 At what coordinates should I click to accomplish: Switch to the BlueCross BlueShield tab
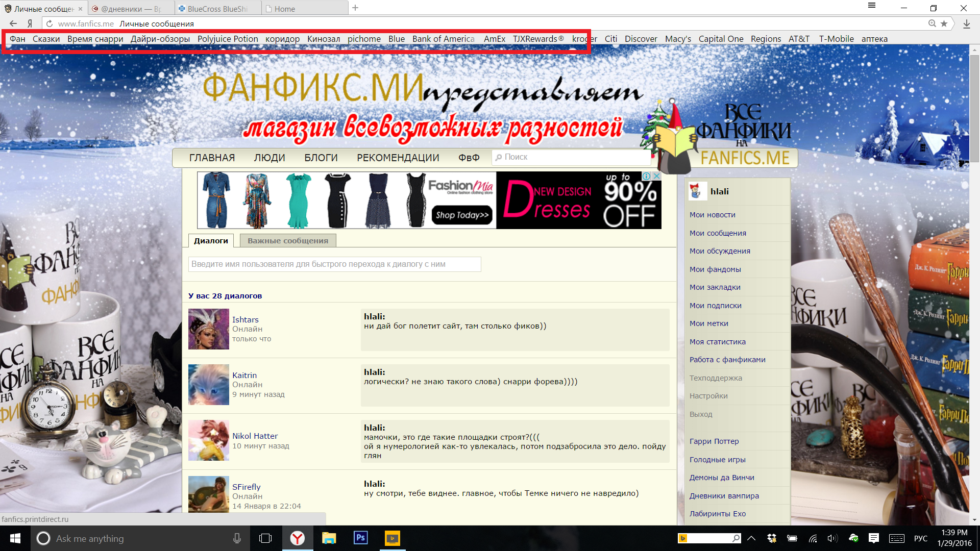(x=218, y=9)
